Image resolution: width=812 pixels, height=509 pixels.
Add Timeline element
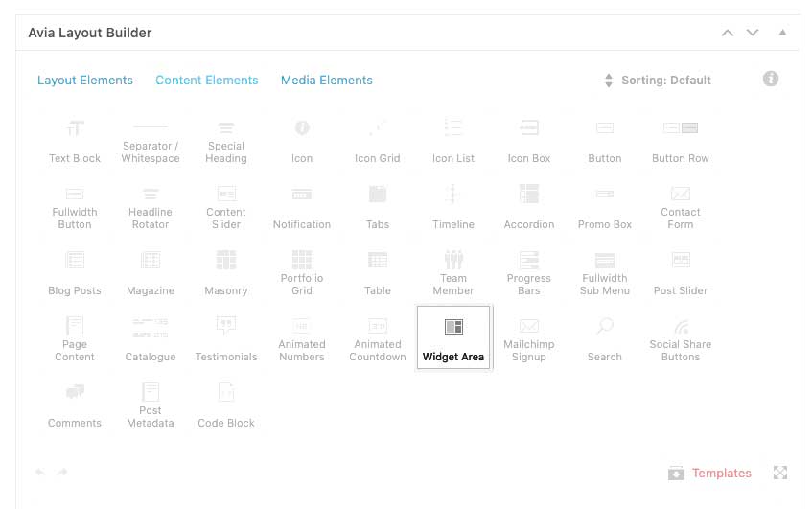453,205
